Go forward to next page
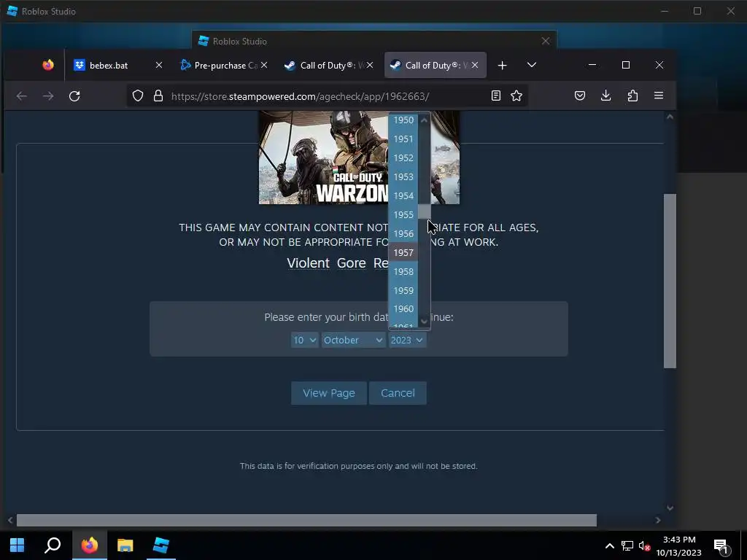The width and height of the screenshot is (747, 560). pyautogui.click(x=48, y=96)
